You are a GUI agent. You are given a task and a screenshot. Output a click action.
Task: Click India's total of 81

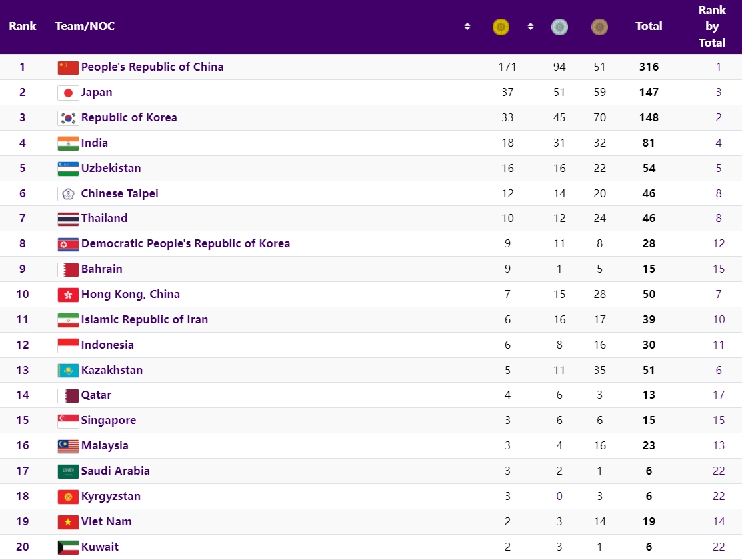649,143
